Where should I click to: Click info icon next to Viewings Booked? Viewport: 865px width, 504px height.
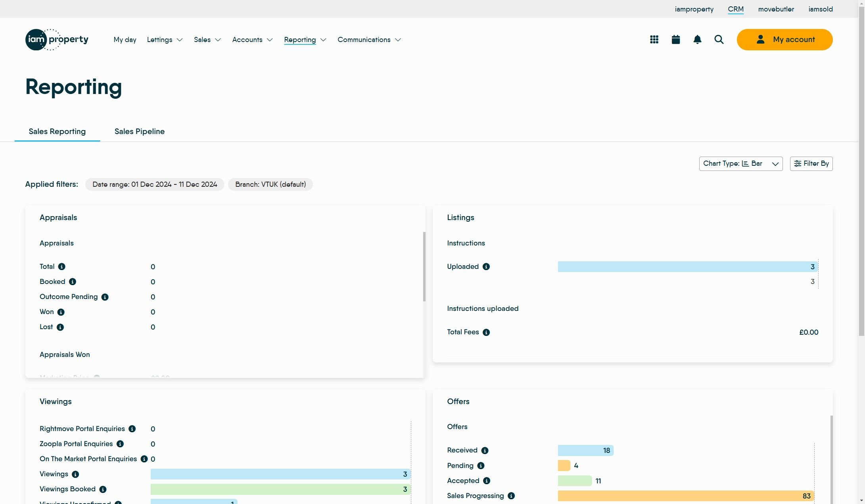pos(103,489)
